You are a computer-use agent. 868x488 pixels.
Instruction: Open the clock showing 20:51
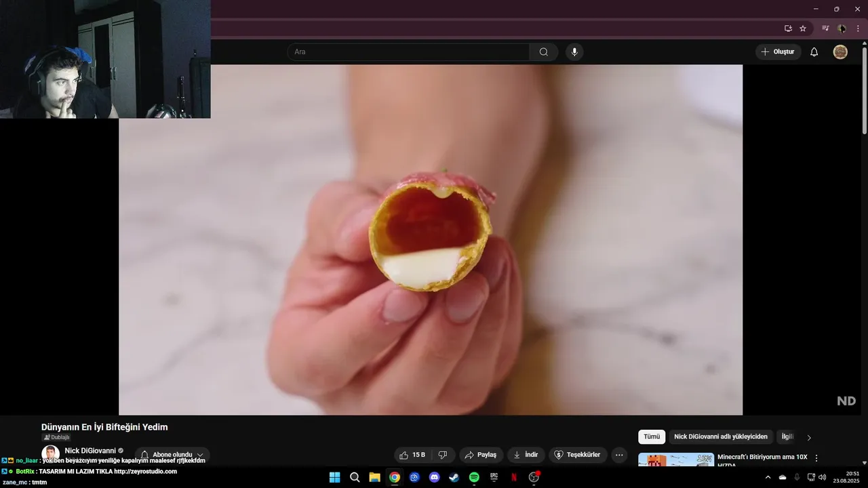[x=846, y=477]
